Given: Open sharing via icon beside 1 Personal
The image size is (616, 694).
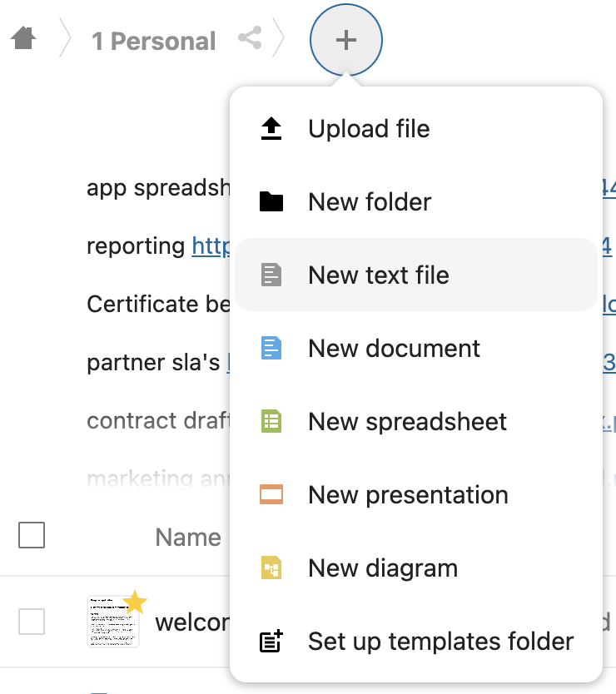Looking at the screenshot, I should pos(250,38).
